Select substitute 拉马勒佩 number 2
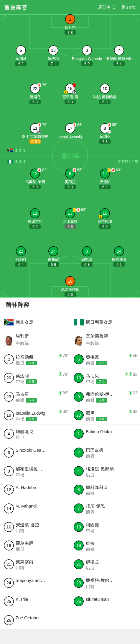Screen dimensions: 140x644 [x=35, y=360]
